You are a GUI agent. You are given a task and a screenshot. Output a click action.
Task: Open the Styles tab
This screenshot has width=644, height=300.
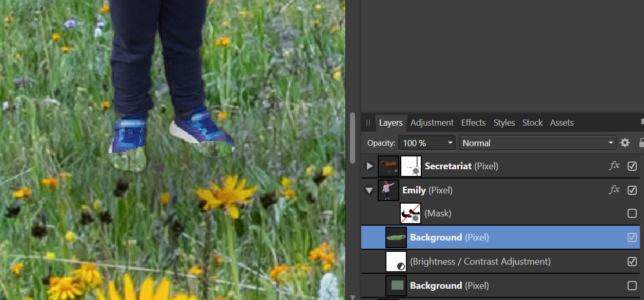click(x=504, y=123)
